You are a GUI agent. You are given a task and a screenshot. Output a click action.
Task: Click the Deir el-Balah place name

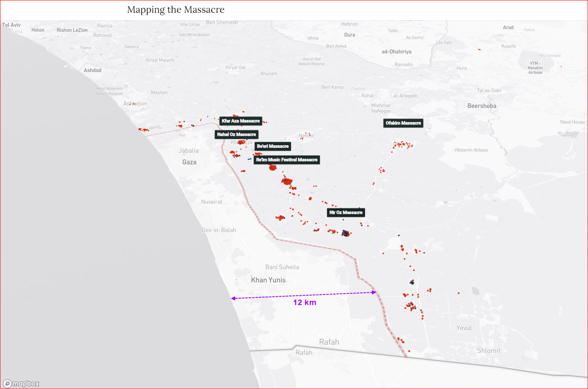219,230
